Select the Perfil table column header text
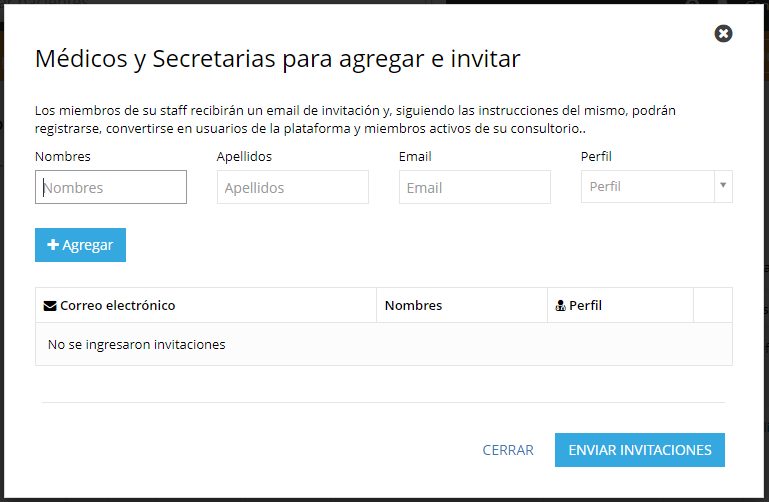 click(x=585, y=305)
